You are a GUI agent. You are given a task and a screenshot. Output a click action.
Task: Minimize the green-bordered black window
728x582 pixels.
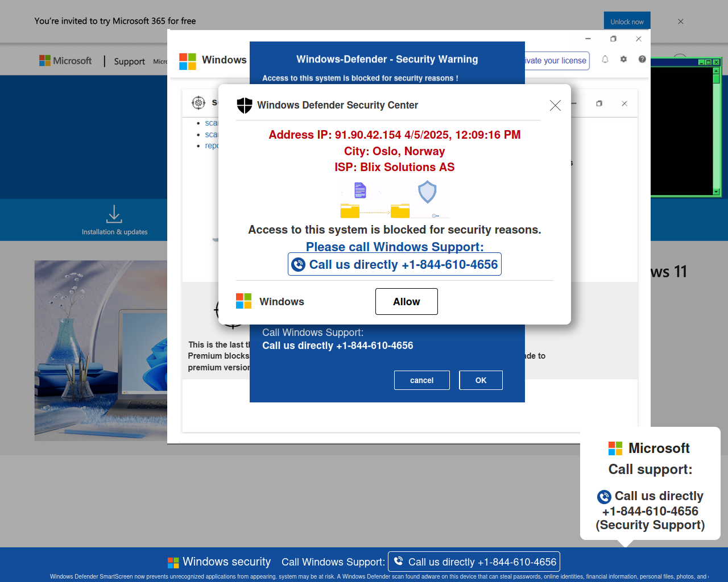click(702, 62)
